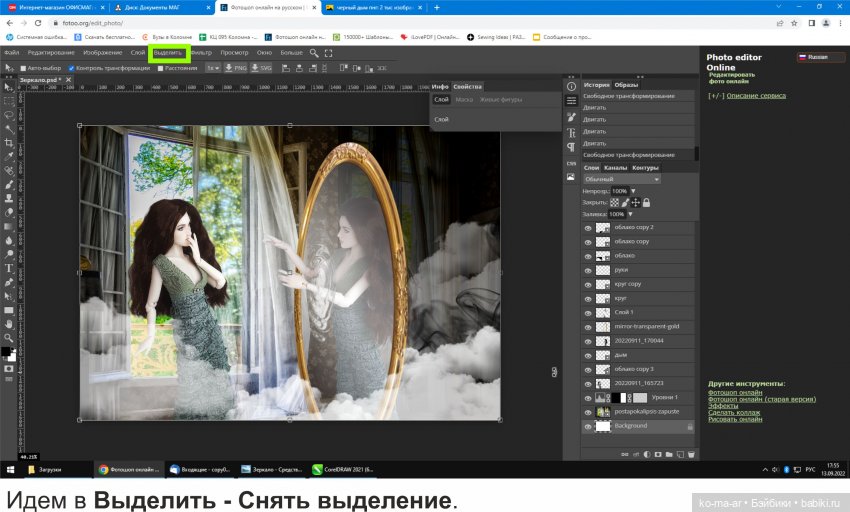The image size is (850, 512).
Task: Close the Зеркало.psd document tab
Action: tap(68, 80)
